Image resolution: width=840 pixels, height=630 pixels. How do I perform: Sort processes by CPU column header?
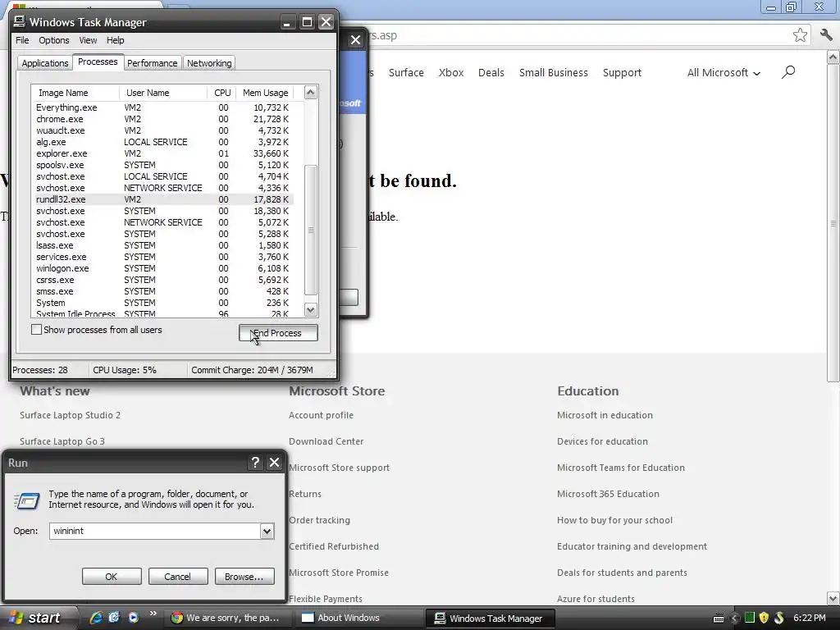click(221, 93)
